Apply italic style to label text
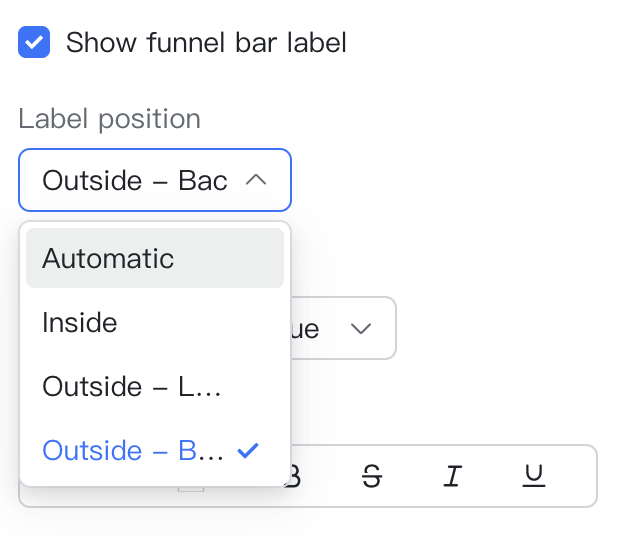The image size is (618, 536). tap(452, 477)
